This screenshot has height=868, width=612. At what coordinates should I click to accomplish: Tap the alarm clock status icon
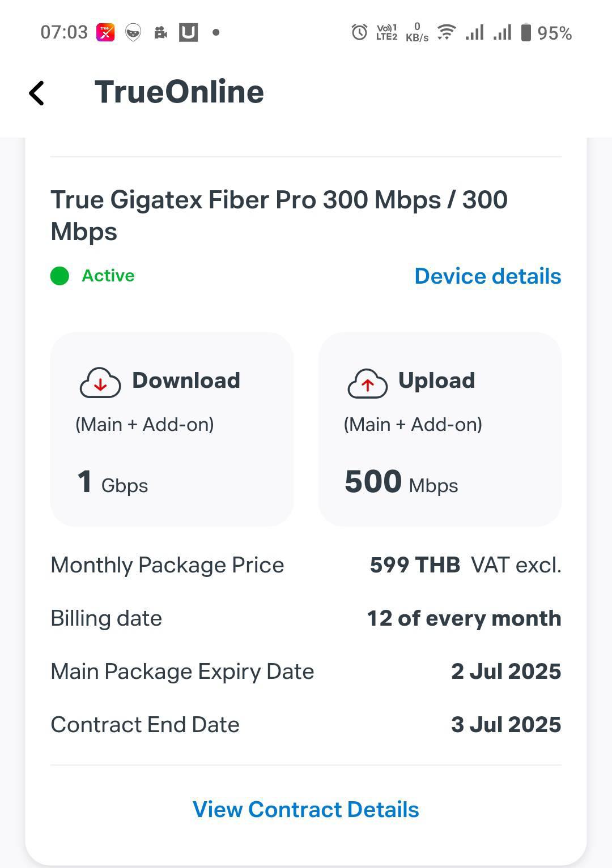359,32
